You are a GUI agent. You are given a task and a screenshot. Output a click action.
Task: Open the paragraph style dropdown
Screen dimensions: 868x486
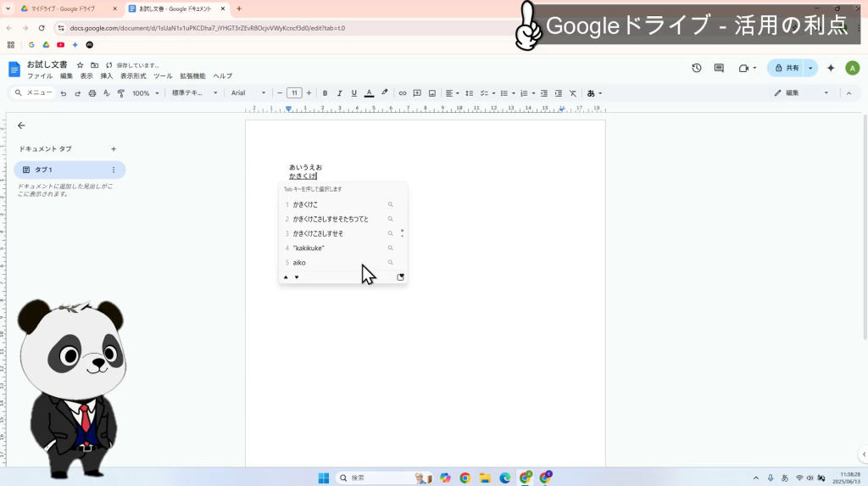194,93
